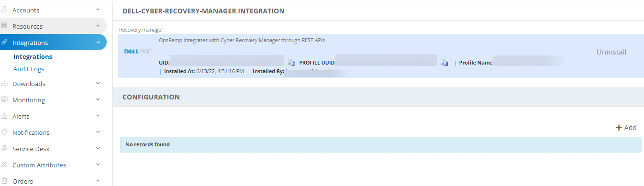Click the Monitoring chart icon
This screenshot has width=644, height=186.
[x=4, y=100]
